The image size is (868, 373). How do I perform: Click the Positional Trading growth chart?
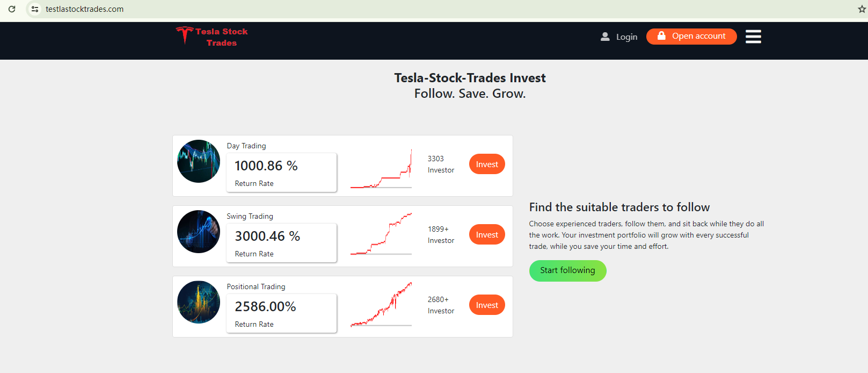coord(381,305)
